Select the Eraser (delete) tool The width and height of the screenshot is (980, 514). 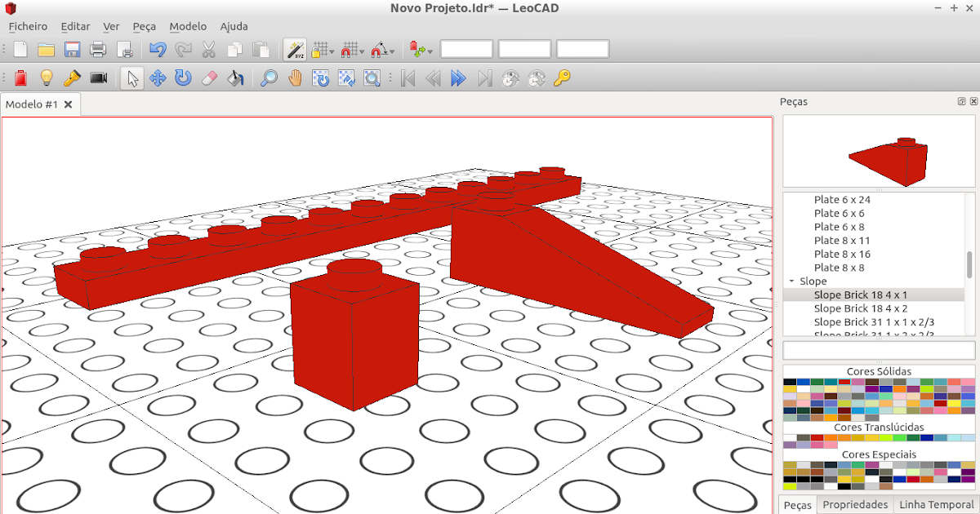tap(210, 78)
